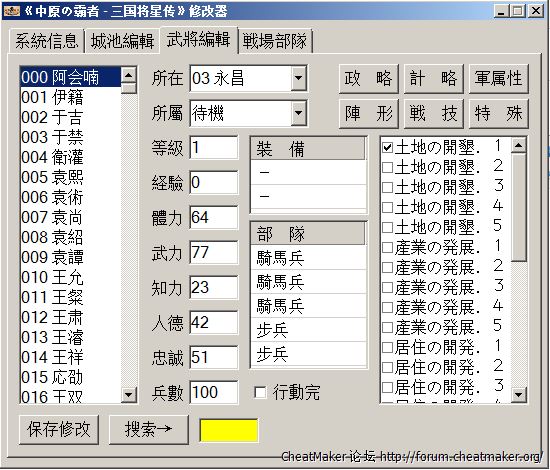Click the app icon in title bar
Screen dimensions: 550x470
[x=11, y=11]
